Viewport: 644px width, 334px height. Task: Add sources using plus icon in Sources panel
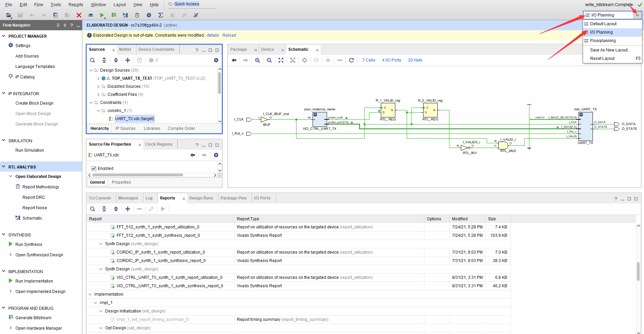[x=128, y=60]
